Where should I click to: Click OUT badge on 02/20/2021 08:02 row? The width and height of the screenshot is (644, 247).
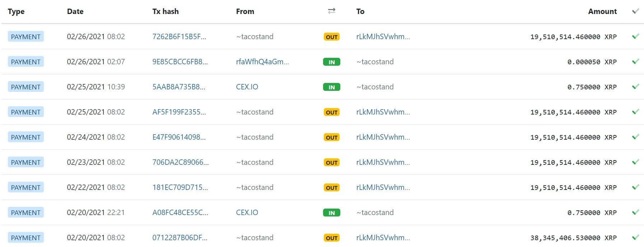pyautogui.click(x=332, y=238)
